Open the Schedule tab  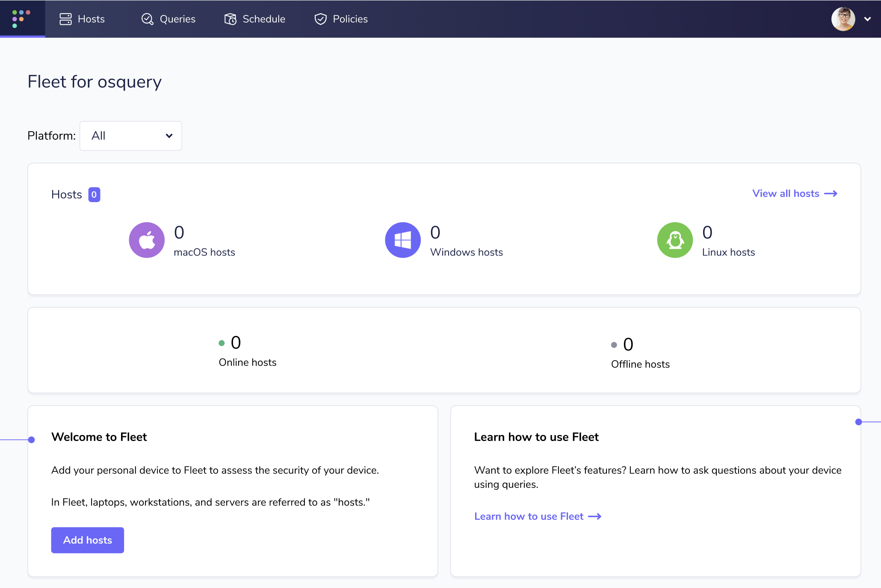pyautogui.click(x=263, y=19)
